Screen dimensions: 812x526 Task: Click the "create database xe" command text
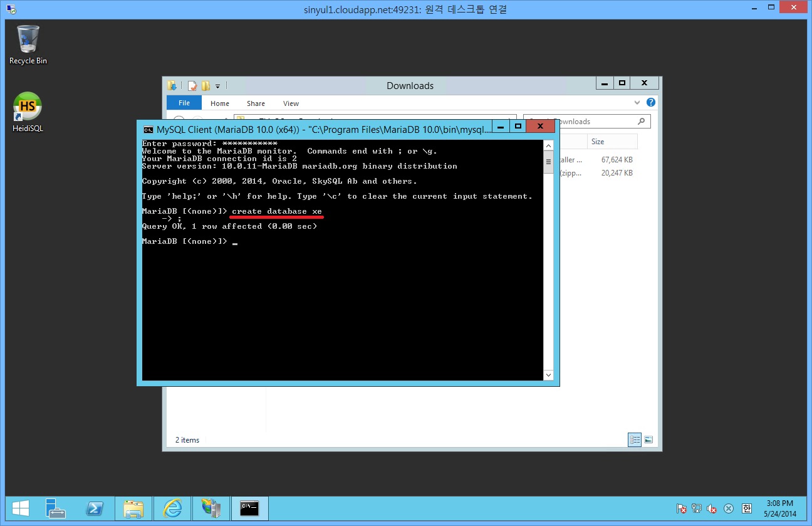(x=277, y=211)
